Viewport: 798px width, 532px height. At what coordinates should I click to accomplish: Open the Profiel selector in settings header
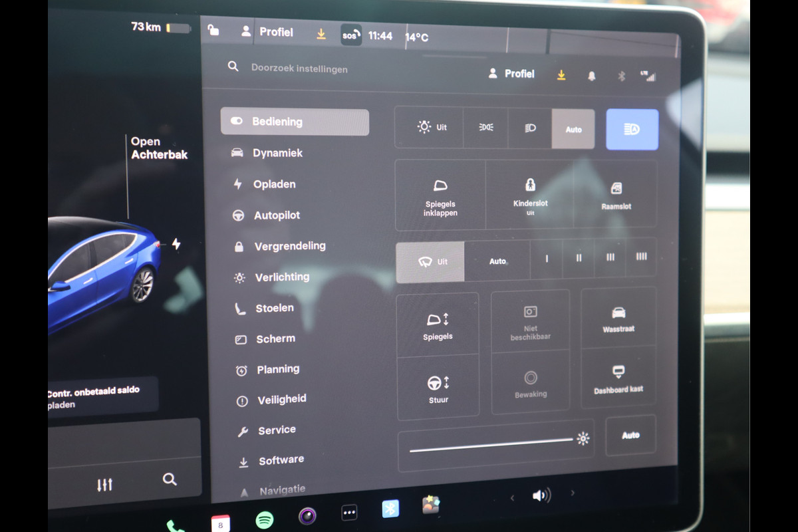(x=511, y=74)
